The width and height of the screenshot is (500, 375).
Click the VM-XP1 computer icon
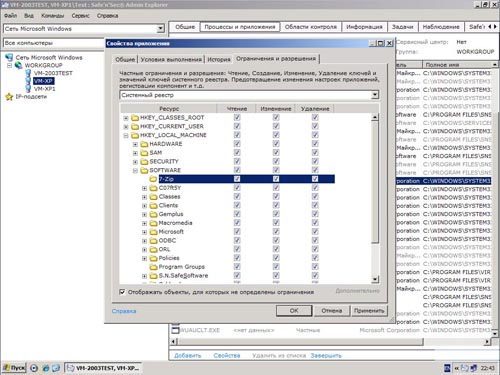coord(28,89)
